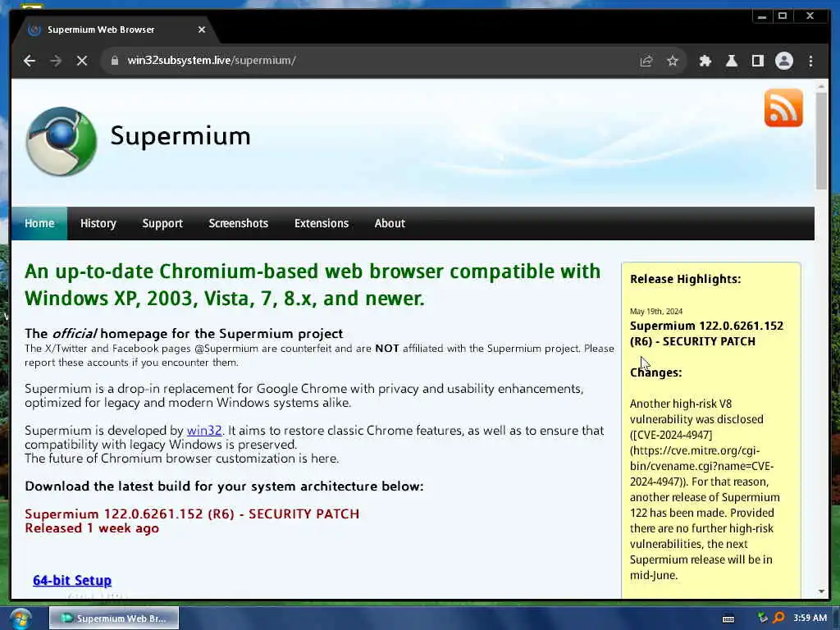
Task: Click the 3:59 AM taskbar clock
Action: (810, 618)
